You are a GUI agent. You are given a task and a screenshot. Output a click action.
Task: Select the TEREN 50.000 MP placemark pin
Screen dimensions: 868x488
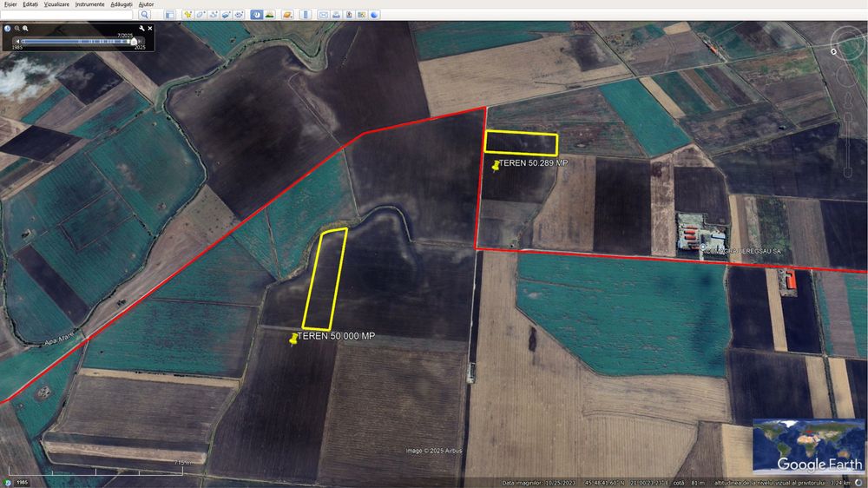293,339
